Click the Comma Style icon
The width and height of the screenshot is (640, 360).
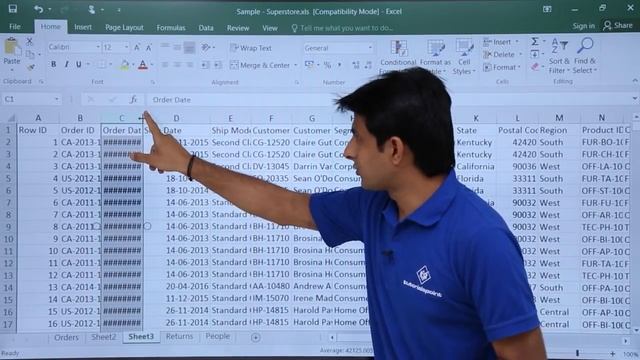click(339, 65)
